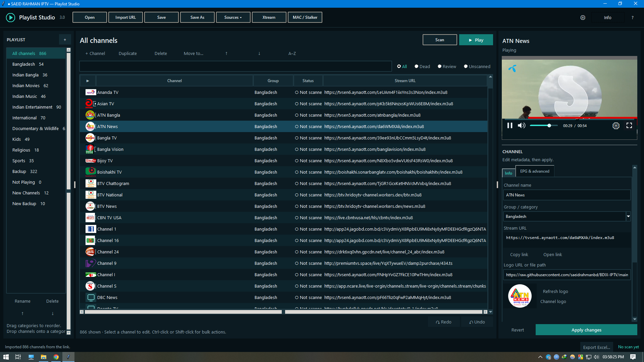Click the channel search field
This screenshot has width=644, height=362.
(x=235, y=66)
